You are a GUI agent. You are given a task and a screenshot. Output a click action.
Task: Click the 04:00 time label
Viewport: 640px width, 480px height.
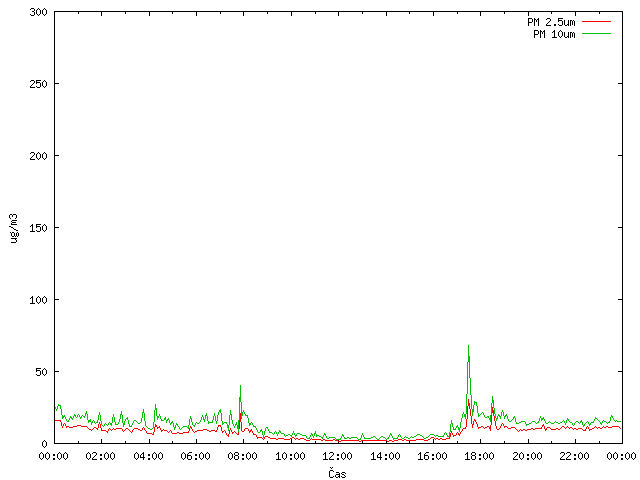(x=148, y=456)
